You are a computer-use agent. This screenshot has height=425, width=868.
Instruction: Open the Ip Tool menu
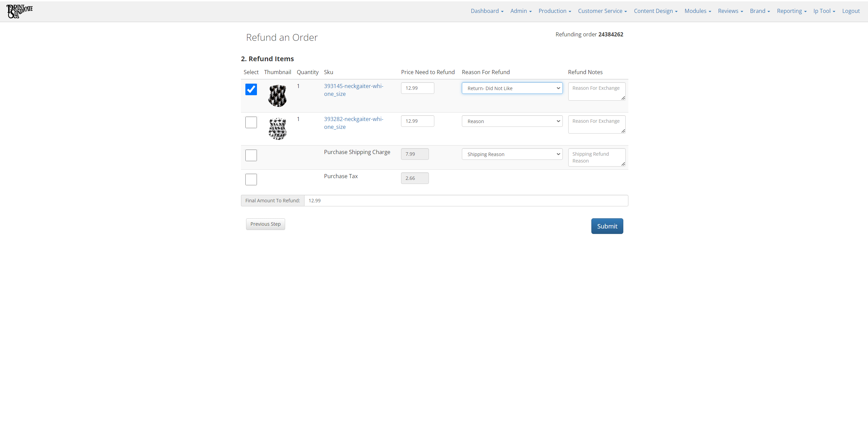click(x=824, y=11)
